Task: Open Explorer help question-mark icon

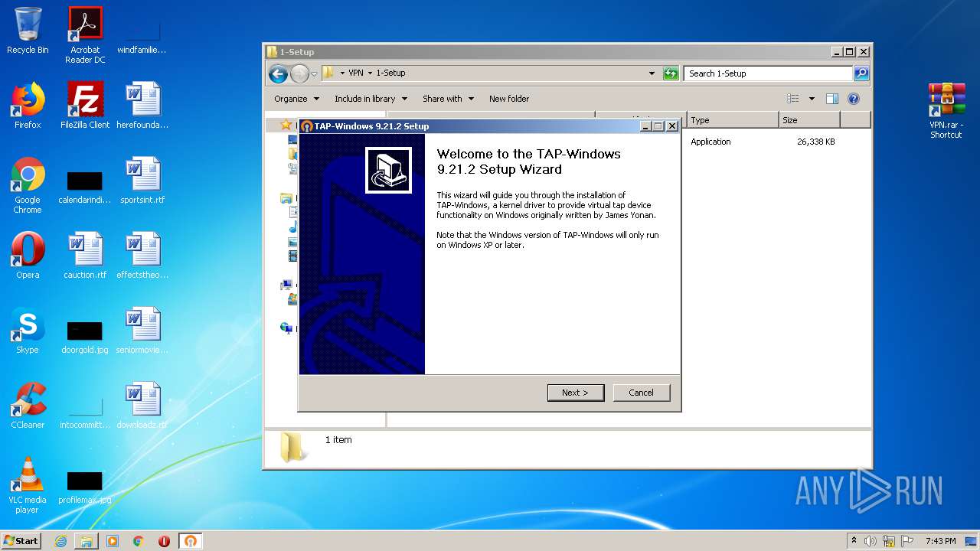Action: coord(854,99)
